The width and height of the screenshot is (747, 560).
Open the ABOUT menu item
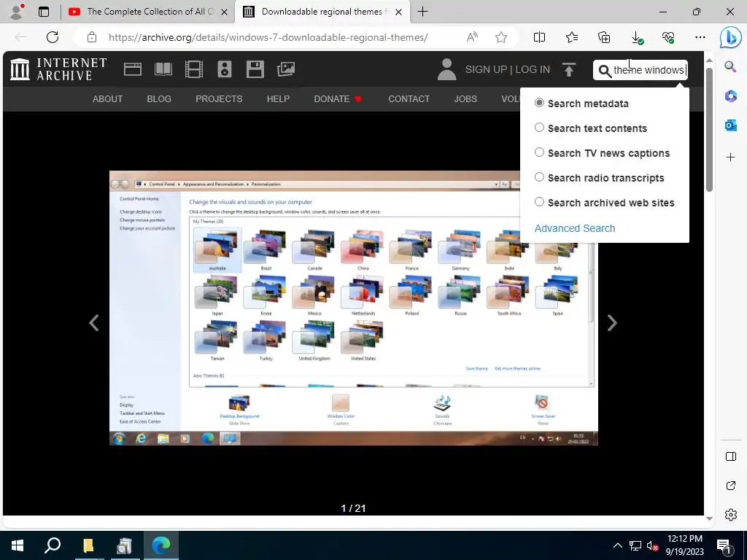(x=108, y=99)
